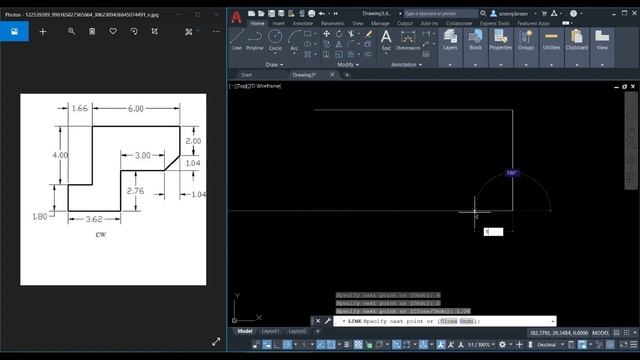640x360 pixels.
Task: Toggle Polar tracking in status bar
Action: [287, 345]
